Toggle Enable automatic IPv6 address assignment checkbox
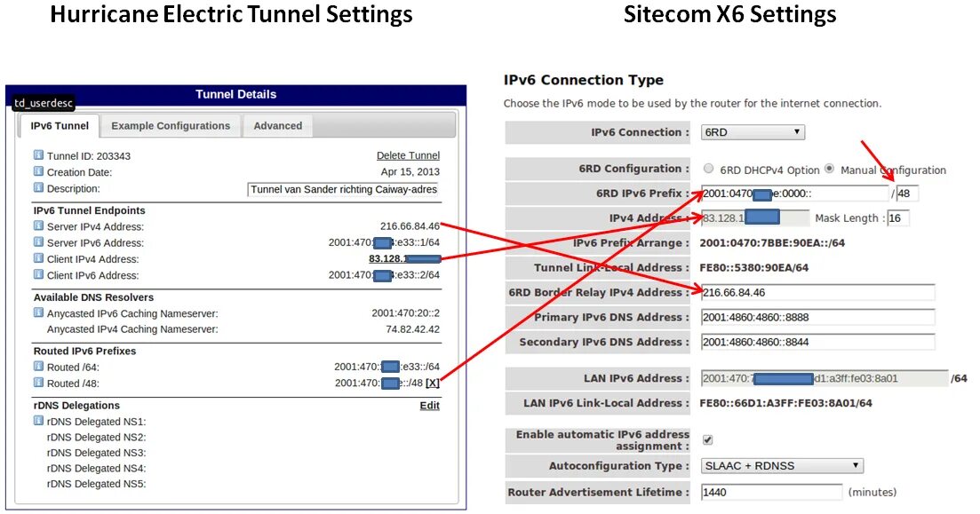 708,439
